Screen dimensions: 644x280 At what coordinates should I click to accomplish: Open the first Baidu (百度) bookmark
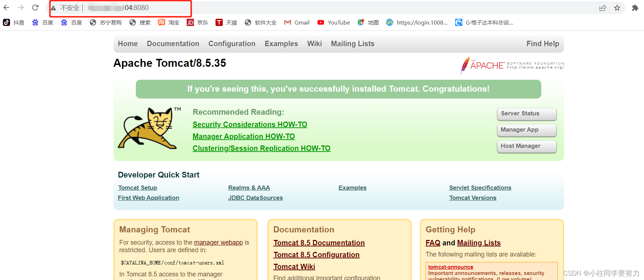click(43, 22)
